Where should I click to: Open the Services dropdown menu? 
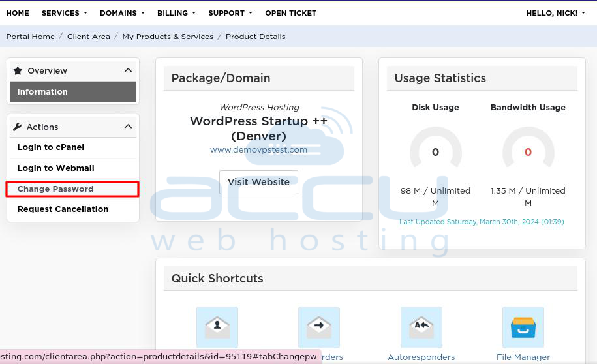pos(65,13)
